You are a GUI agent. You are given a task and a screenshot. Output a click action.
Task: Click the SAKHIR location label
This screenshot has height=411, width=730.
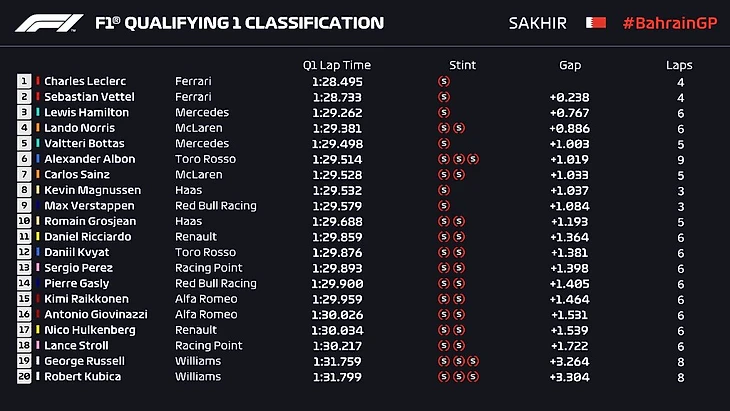(543, 22)
